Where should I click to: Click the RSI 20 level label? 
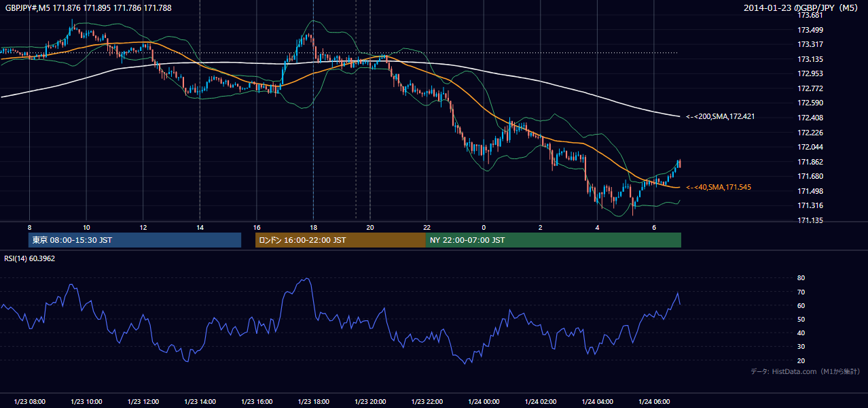(x=801, y=360)
